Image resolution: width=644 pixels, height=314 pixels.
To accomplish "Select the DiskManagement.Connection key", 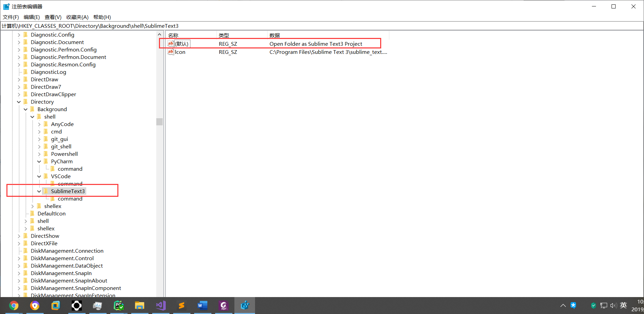I will point(67,251).
